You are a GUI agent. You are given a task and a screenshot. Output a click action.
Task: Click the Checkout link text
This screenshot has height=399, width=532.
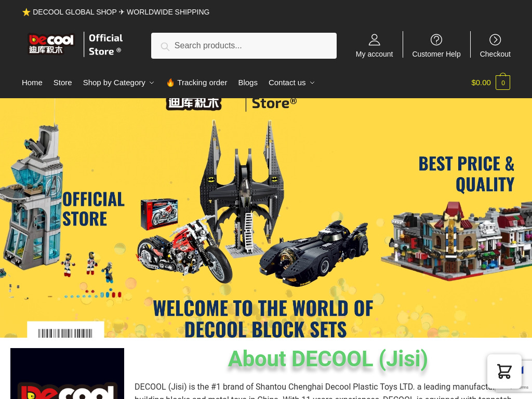pyautogui.click(x=495, y=54)
